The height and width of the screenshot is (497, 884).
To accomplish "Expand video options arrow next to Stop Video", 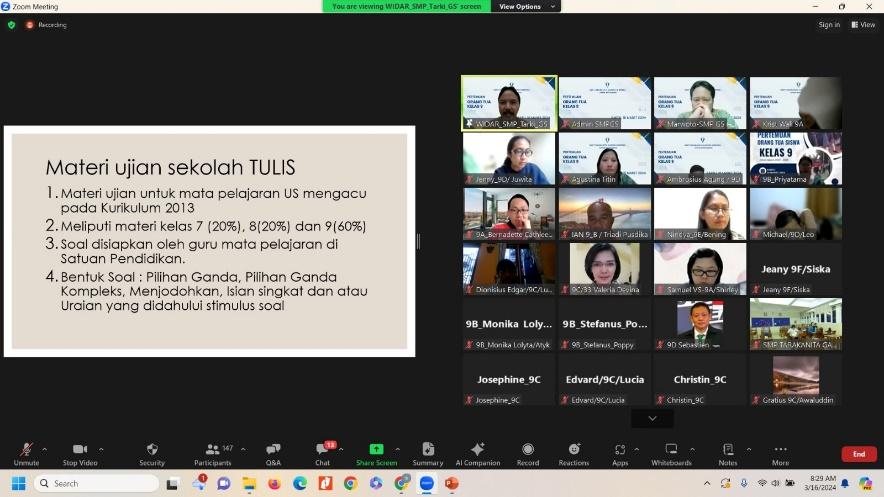I will pyautogui.click(x=101, y=449).
